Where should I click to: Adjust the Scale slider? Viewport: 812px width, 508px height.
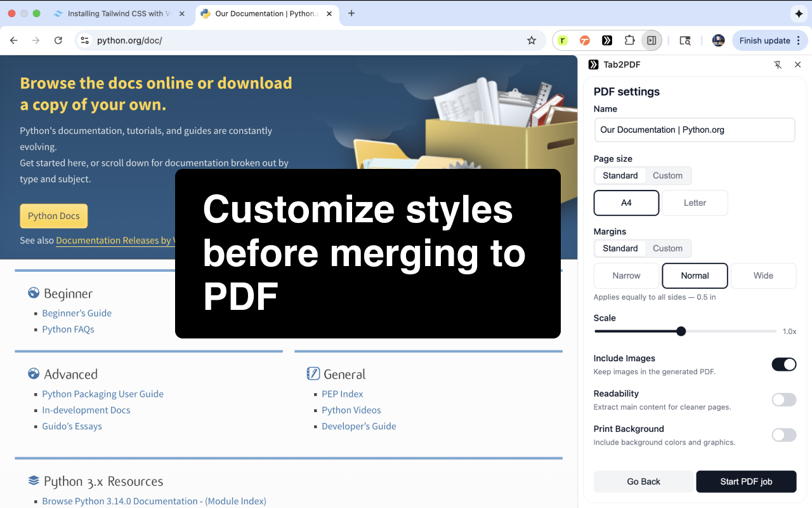[681, 331]
